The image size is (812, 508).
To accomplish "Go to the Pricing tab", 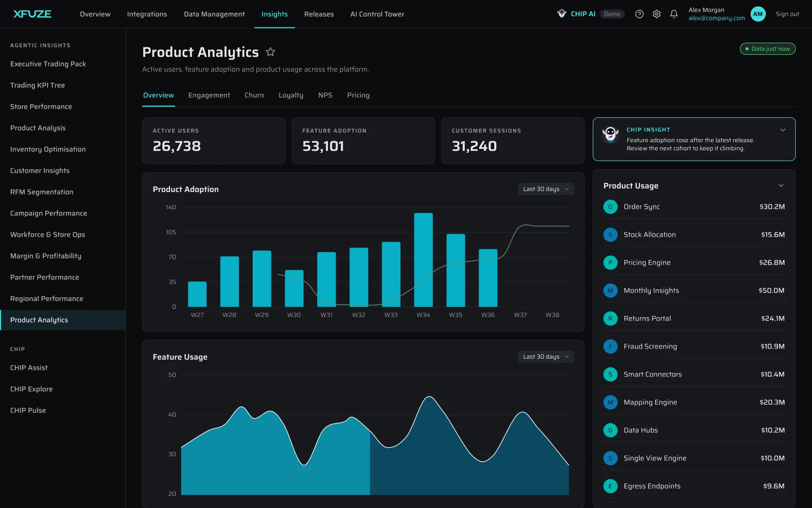I will click(358, 96).
